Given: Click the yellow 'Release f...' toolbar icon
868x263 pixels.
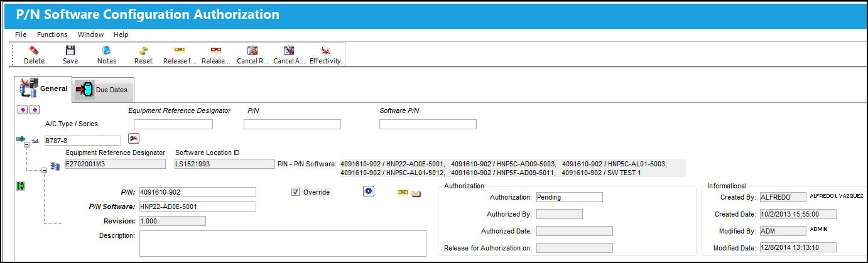Looking at the screenshot, I should coord(180,50).
